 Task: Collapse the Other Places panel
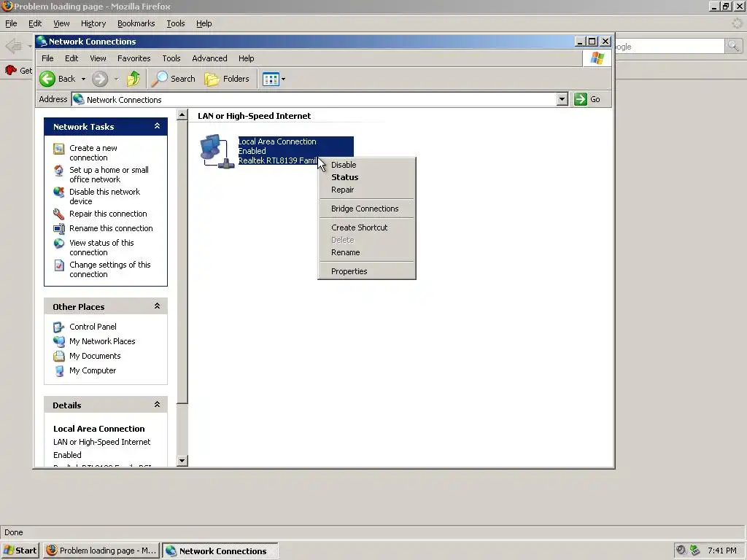[x=158, y=306]
